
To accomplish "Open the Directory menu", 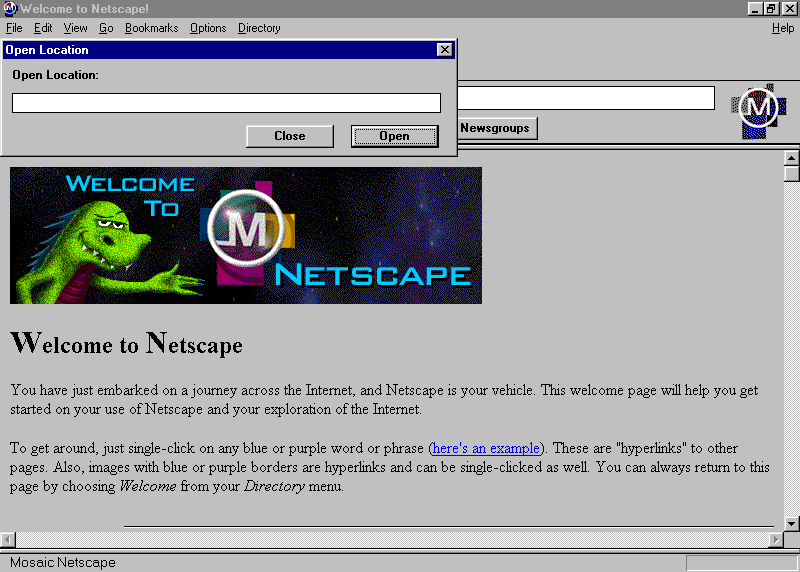I will (259, 28).
